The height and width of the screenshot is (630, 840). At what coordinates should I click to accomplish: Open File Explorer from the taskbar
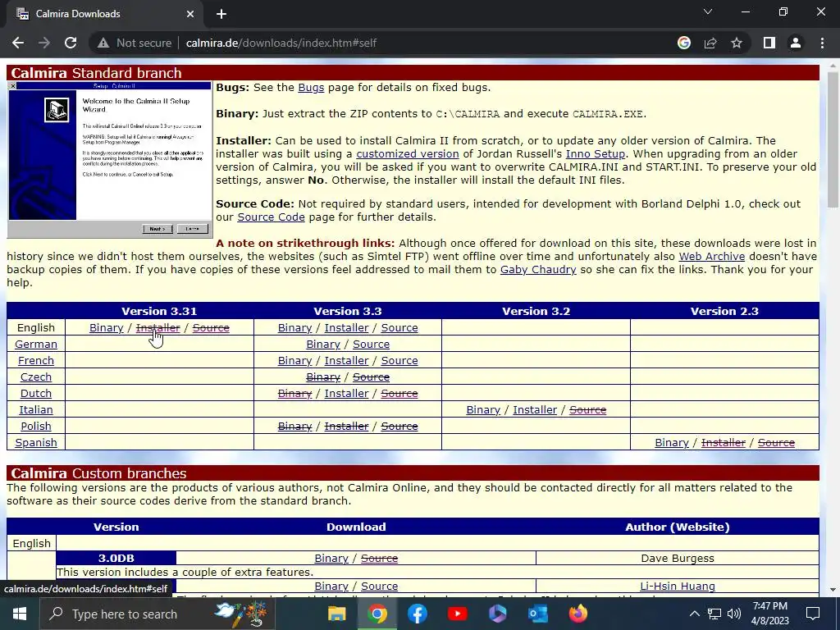point(337,614)
